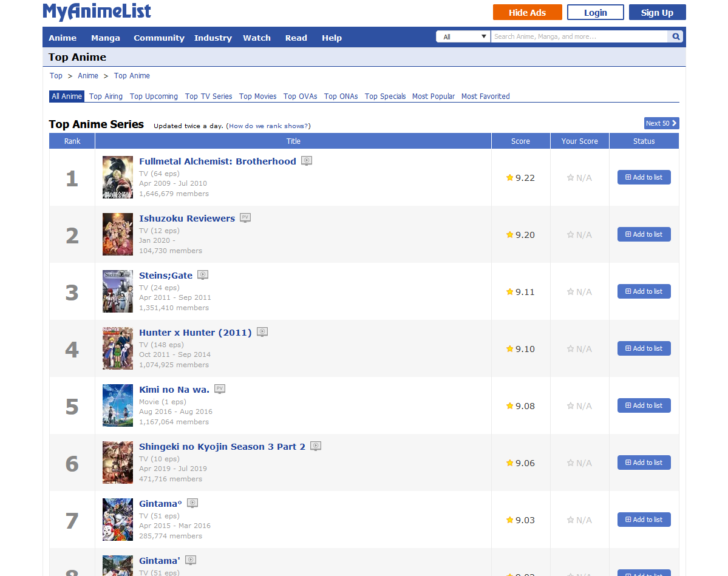Open the Kimi no Na wa. poster thumbnail

(x=117, y=405)
